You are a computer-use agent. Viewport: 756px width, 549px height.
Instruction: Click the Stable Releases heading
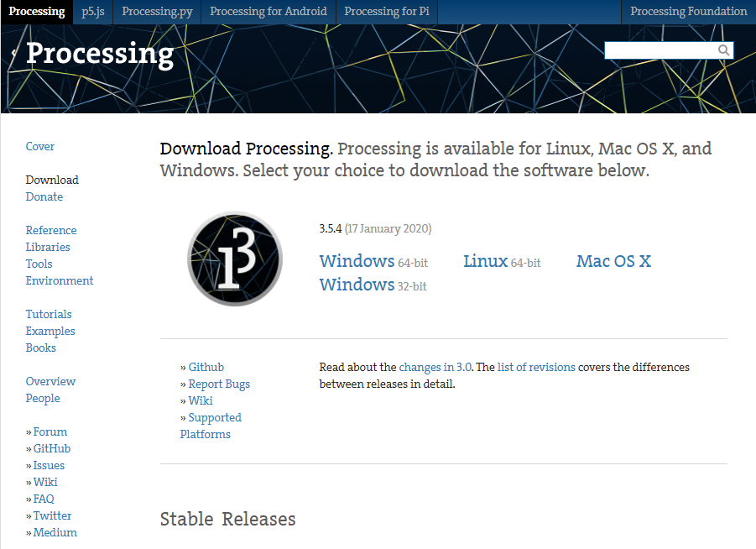[227, 519]
